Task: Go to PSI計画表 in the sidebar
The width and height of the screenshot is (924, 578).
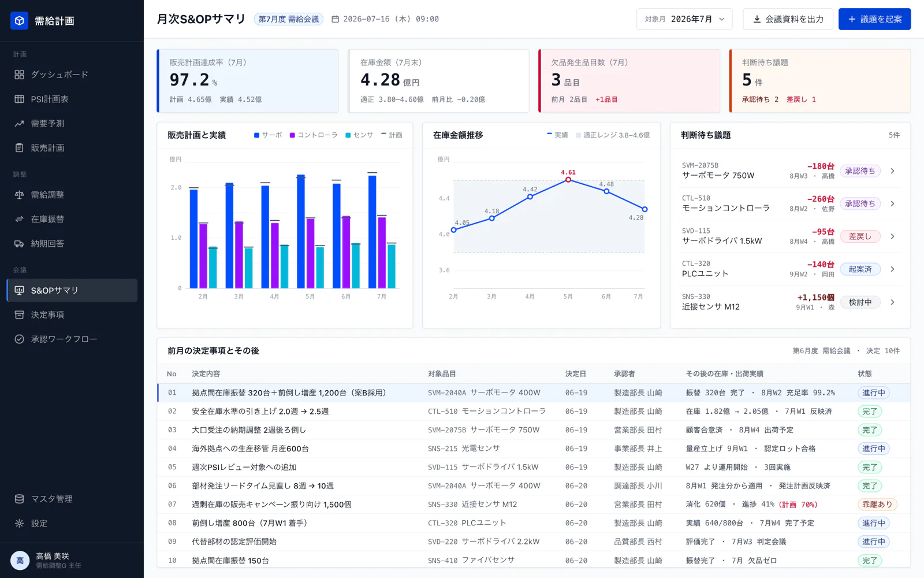Action: pyautogui.click(x=72, y=99)
